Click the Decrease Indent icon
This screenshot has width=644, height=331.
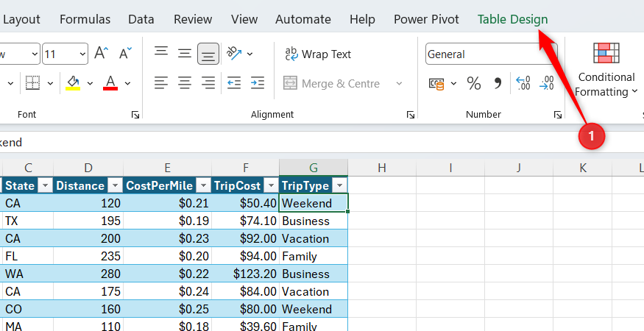(234, 83)
